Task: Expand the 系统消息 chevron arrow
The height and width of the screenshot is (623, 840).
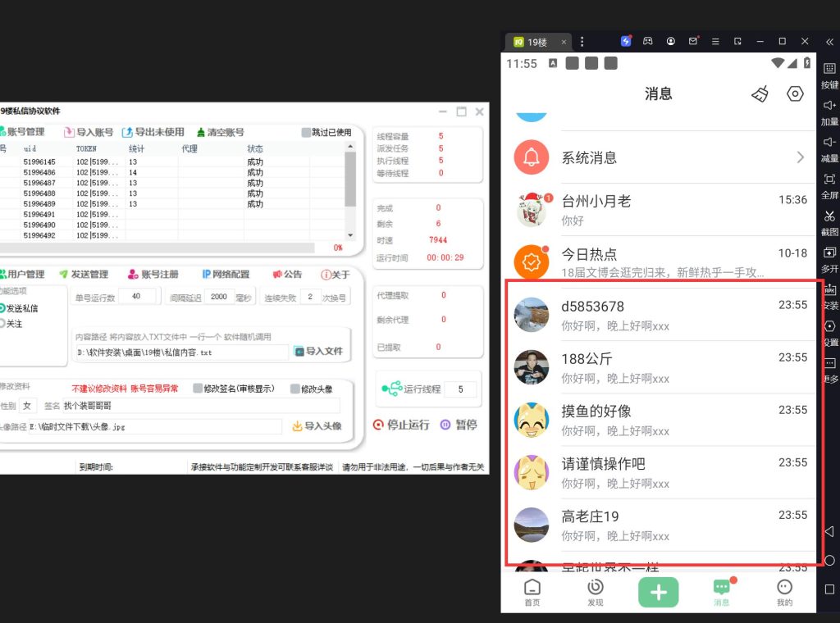Action: [801, 157]
